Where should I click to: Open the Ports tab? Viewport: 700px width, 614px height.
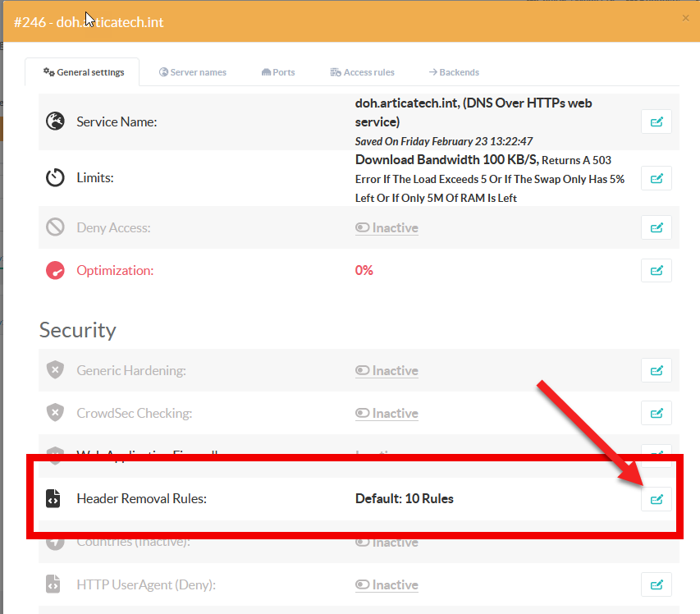tap(278, 72)
